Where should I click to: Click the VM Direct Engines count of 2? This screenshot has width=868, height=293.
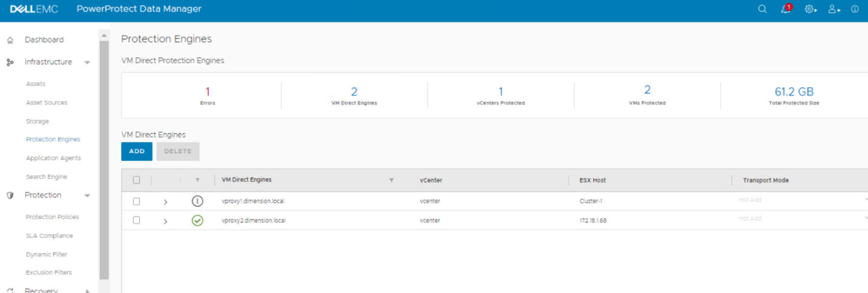tap(354, 92)
